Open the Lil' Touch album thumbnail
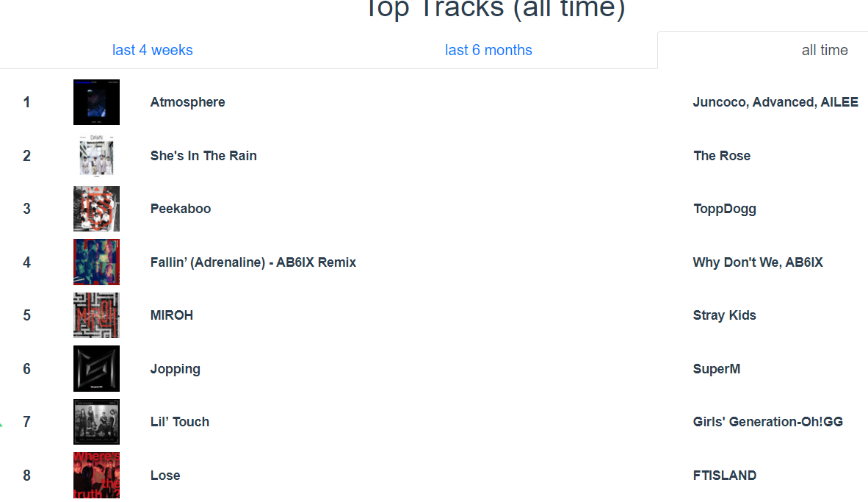Screen dimensions: 868x502 (x=96, y=422)
